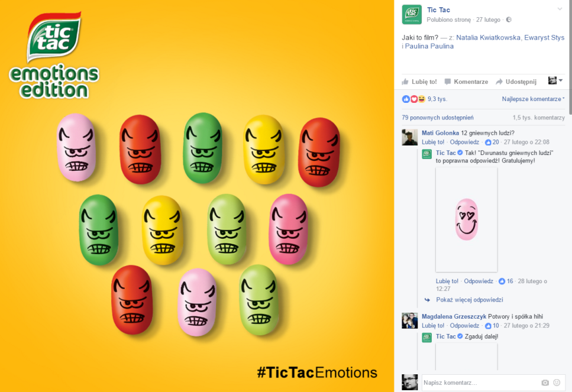572x392 pixels.
Task: Open emoji picker in comment field
Action: tap(557, 383)
